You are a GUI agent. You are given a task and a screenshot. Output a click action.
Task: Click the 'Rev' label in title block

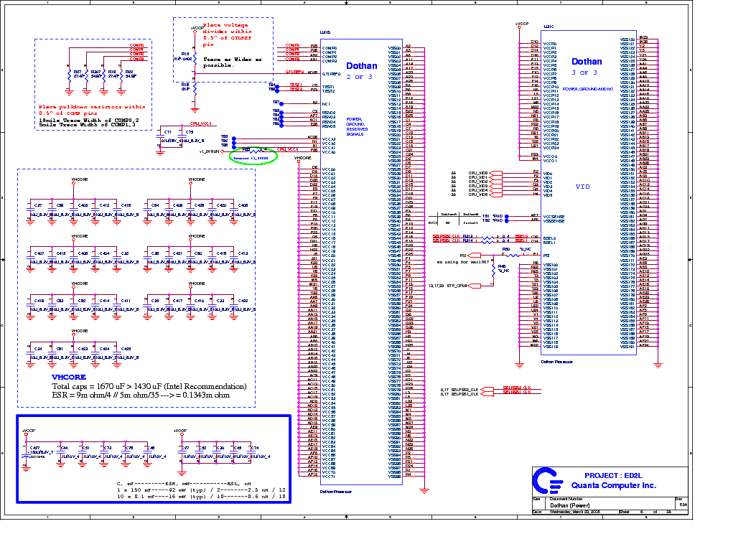(678, 499)
